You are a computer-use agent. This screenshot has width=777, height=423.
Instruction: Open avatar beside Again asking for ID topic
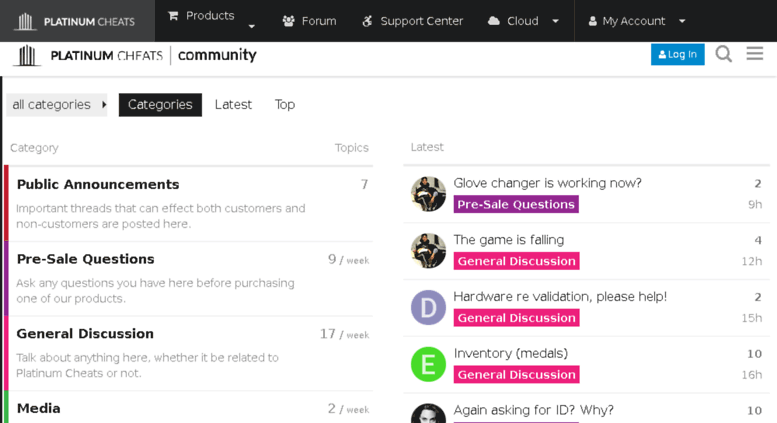tap(428, 414)
